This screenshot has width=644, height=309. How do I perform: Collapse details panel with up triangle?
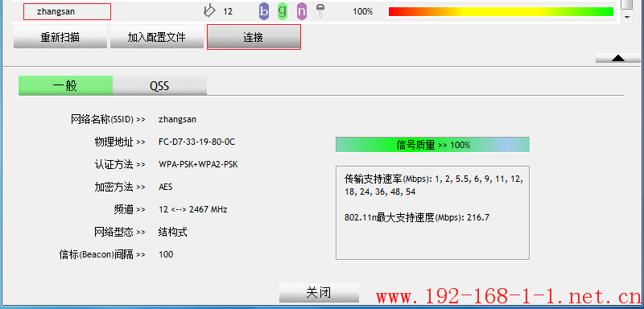coord(617,58)
